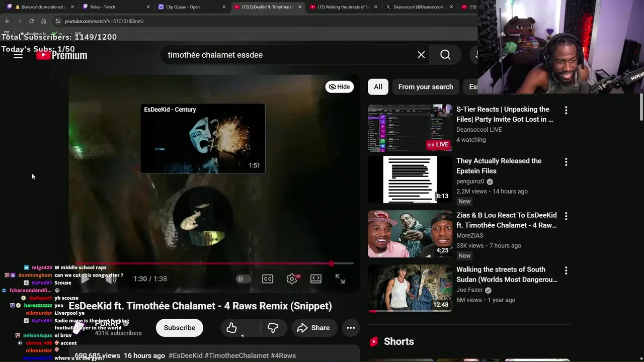The width and height of the screenshot is (644, 362).
Task: Play the video from player controls
Action: pyautogui.click(x=86, y=279)
